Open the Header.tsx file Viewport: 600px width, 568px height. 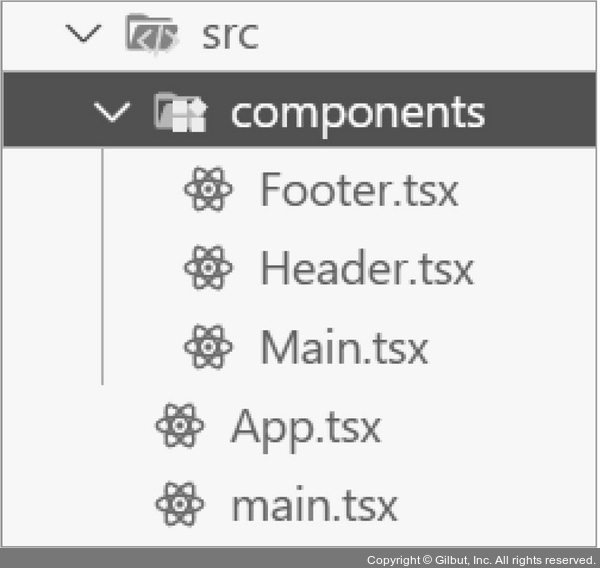pos(366,268)
